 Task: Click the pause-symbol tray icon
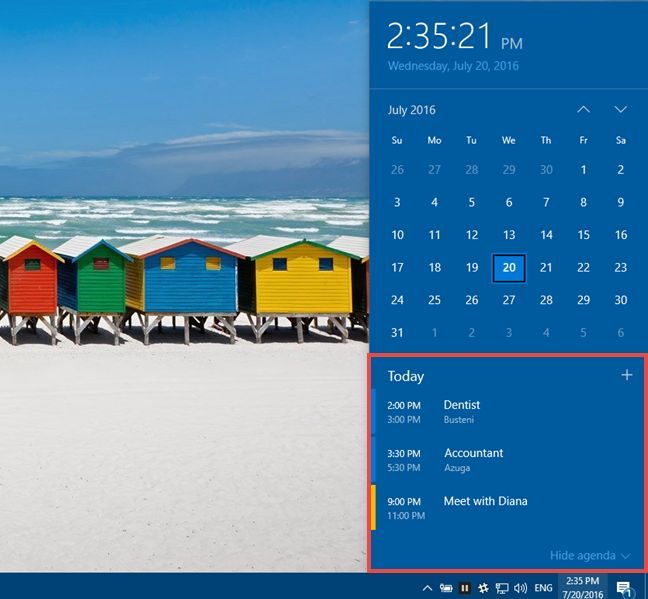coord(465,587)
